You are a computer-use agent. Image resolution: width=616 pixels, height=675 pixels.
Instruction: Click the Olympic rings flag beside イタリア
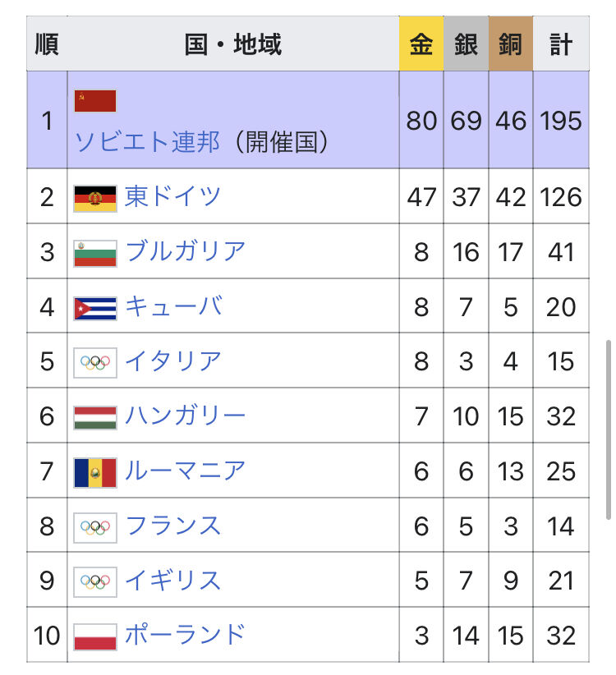point(95,362)
